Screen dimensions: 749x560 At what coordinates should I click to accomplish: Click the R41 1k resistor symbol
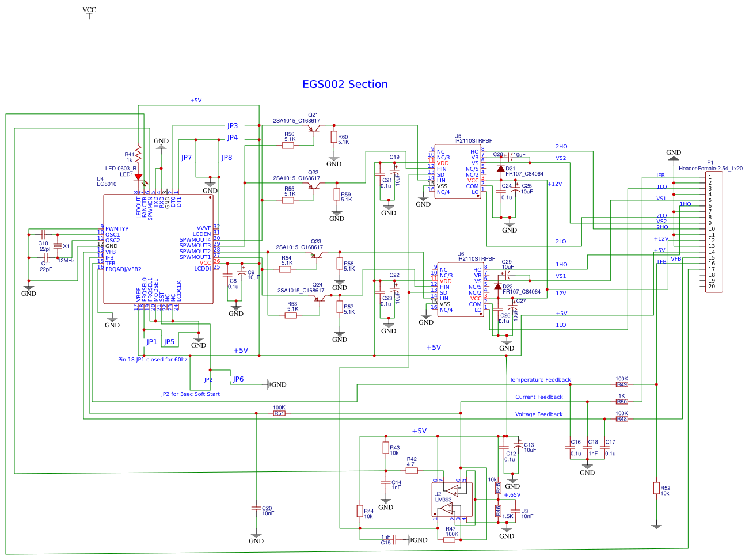tap(138, 153)
